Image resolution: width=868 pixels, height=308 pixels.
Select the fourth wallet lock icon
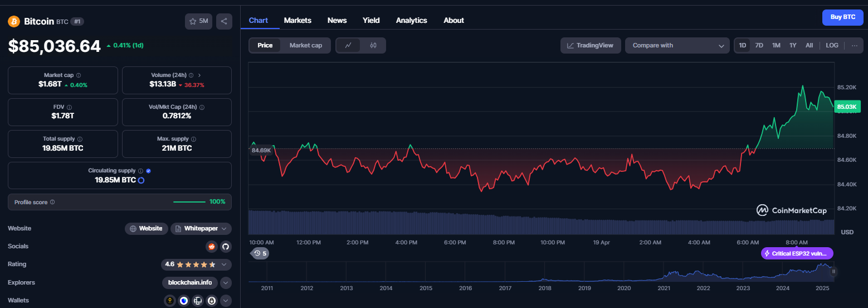(212, 301)
